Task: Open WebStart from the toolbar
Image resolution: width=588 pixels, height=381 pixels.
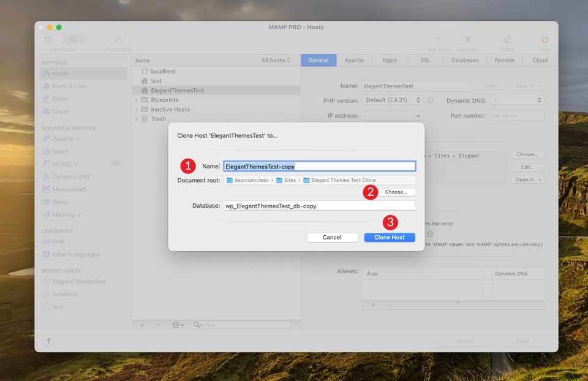Action: pos(468,40)
